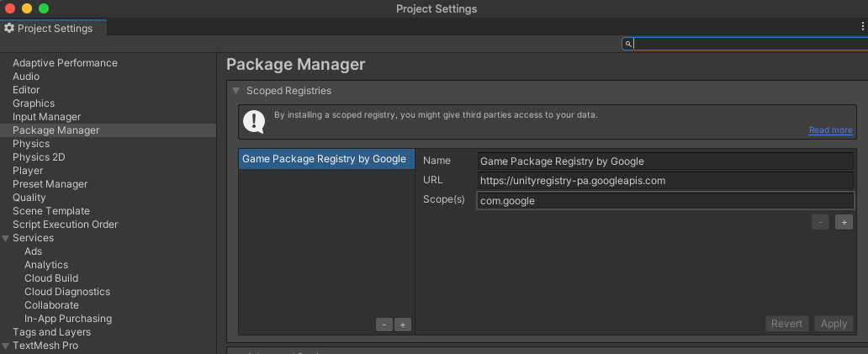Open Editor settings
Viewport: 868px width, 354px height.
click(26, 90)
